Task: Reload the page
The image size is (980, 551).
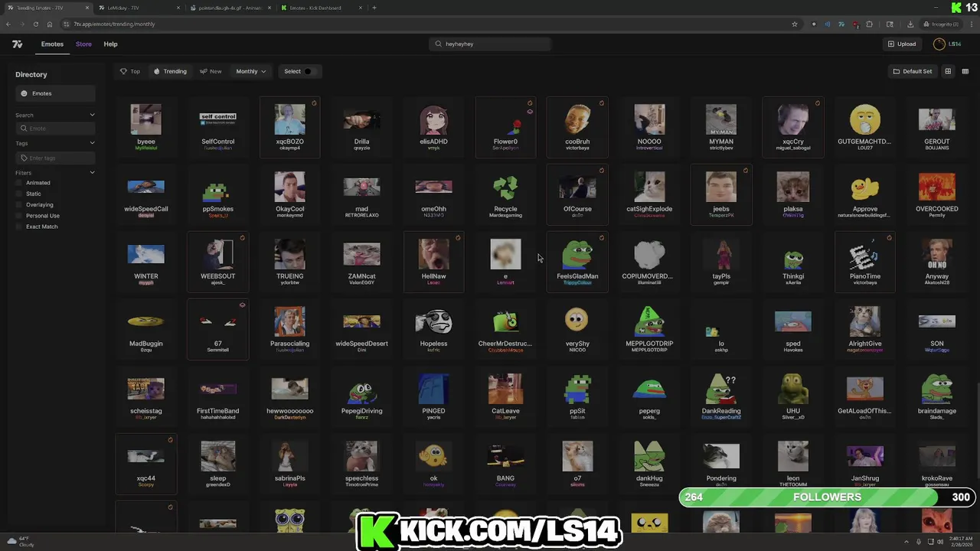Action: (35, 24)
